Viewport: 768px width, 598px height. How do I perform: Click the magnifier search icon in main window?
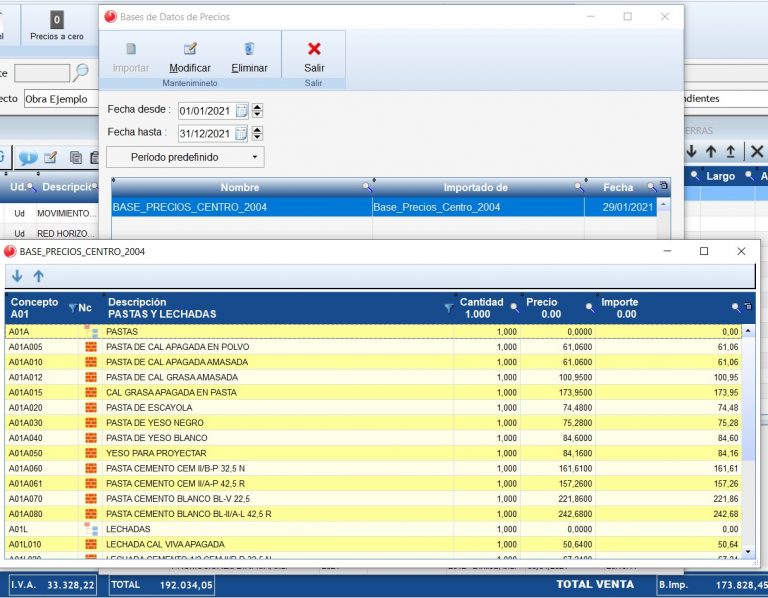coord(81,72)
